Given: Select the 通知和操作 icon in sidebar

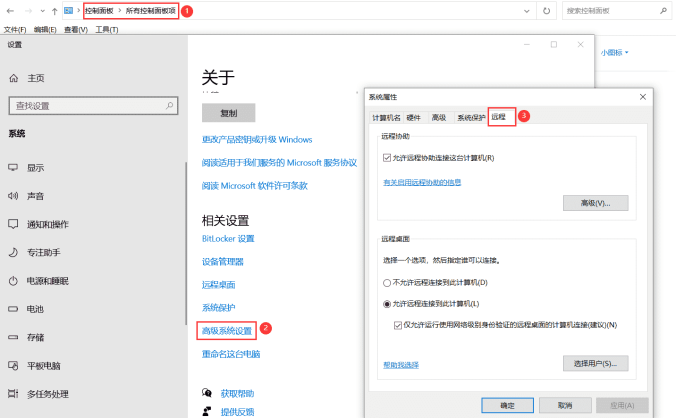Looking at the screenshot, I should [x=13, y=224].
